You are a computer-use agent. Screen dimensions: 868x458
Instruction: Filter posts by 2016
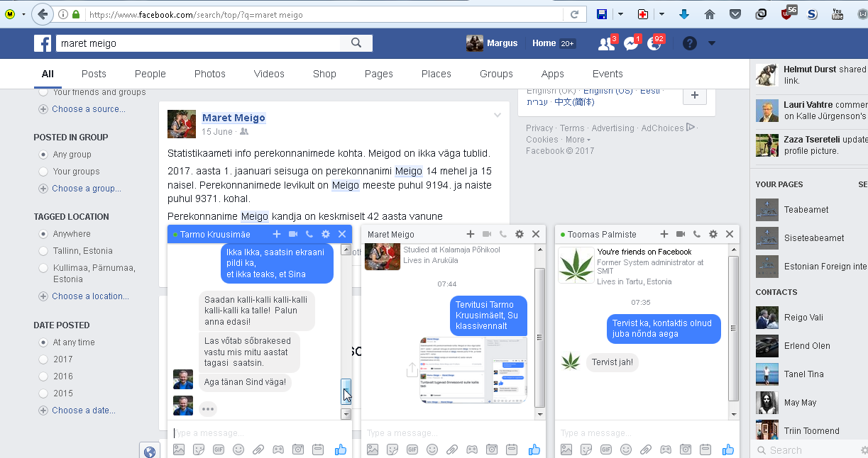click(44, 376)
